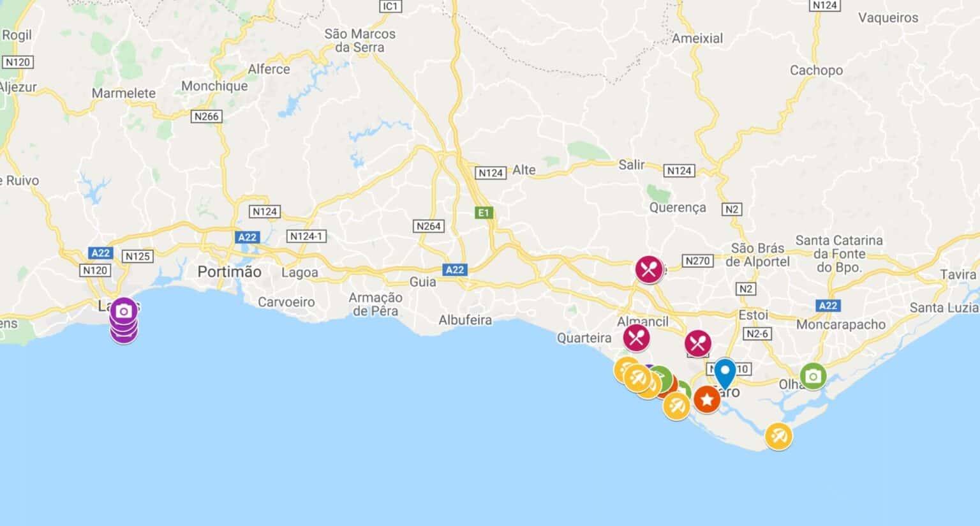Image resolution: width=980 pixels, height=526 pixels.
Task: Click the green E1 road shield
Action: (484, 213)
